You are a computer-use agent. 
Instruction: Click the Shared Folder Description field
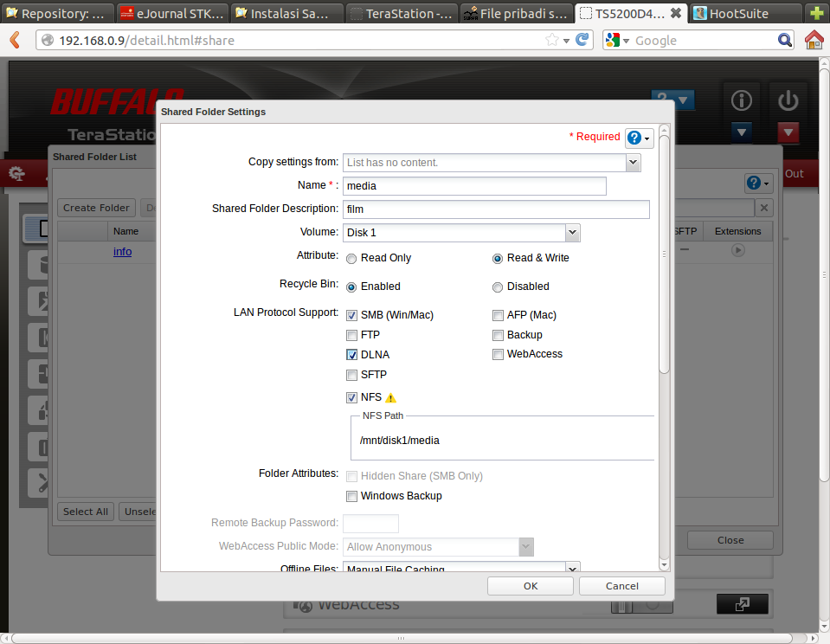click(x=496, y=209)
